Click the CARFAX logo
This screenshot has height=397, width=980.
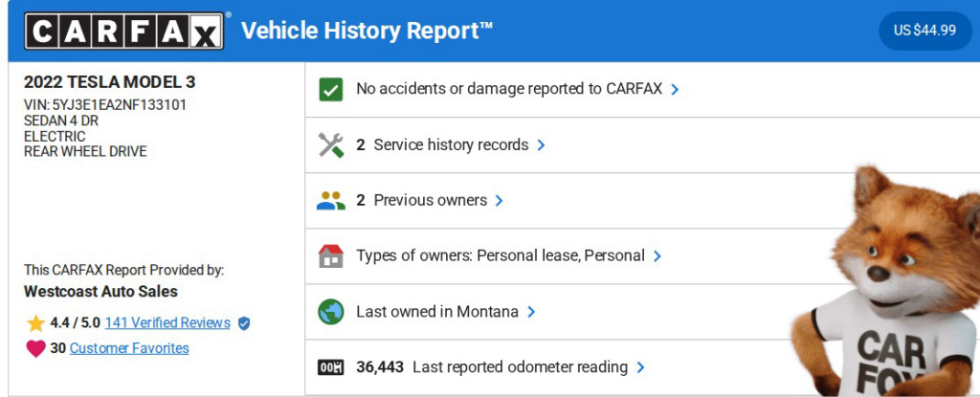pyautogui.click(x=126, y=31)
